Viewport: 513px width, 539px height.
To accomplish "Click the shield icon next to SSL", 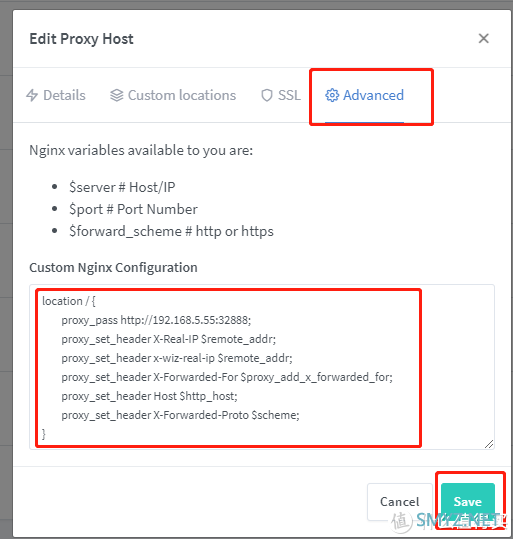I will (x=267, y=95).
